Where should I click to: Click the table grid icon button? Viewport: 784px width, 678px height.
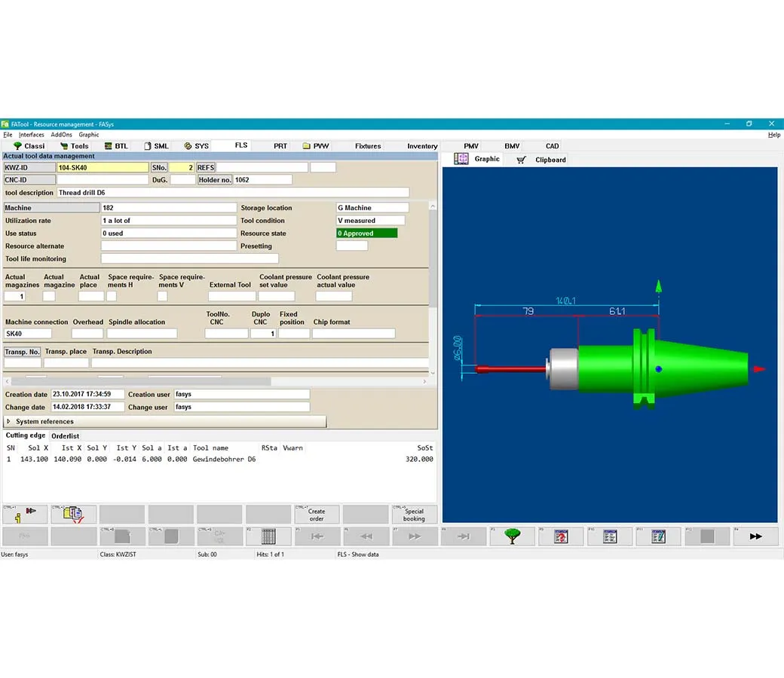[x=268, y=536]
